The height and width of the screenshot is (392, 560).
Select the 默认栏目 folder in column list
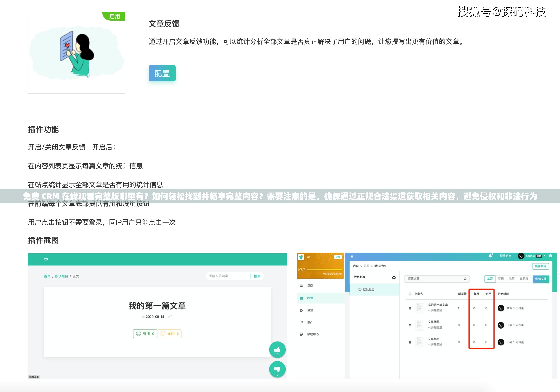(x=375, y=289)
